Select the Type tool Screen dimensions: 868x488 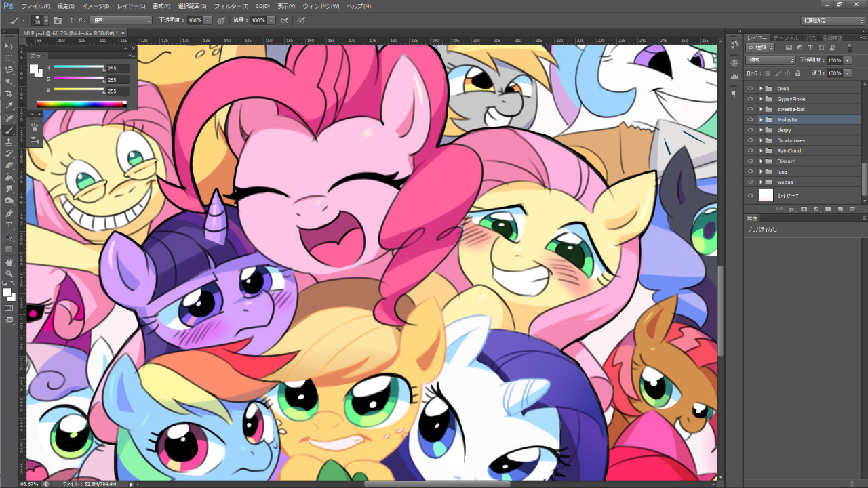(x=9, y=225)
